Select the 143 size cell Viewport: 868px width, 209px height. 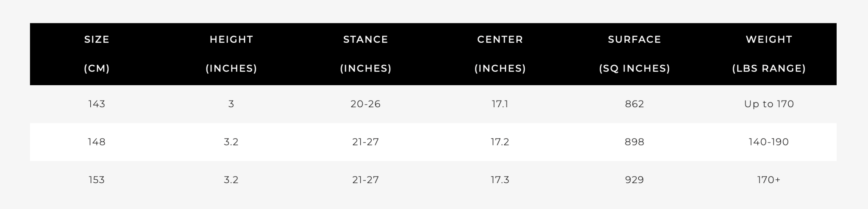click(97, 104)
